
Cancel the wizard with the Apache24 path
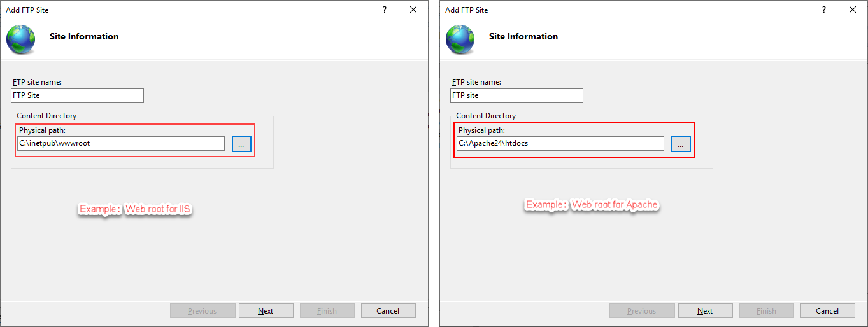coord(827,311)
